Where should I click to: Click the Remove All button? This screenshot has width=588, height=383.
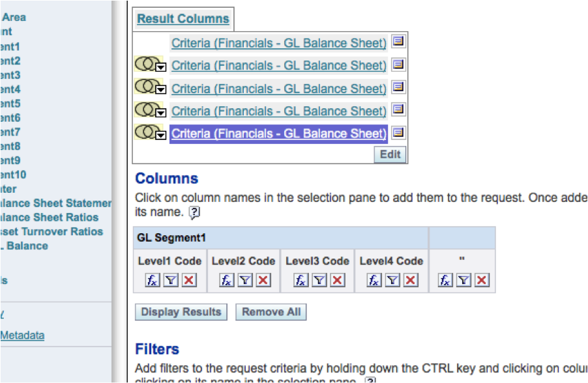pos(271,311)
